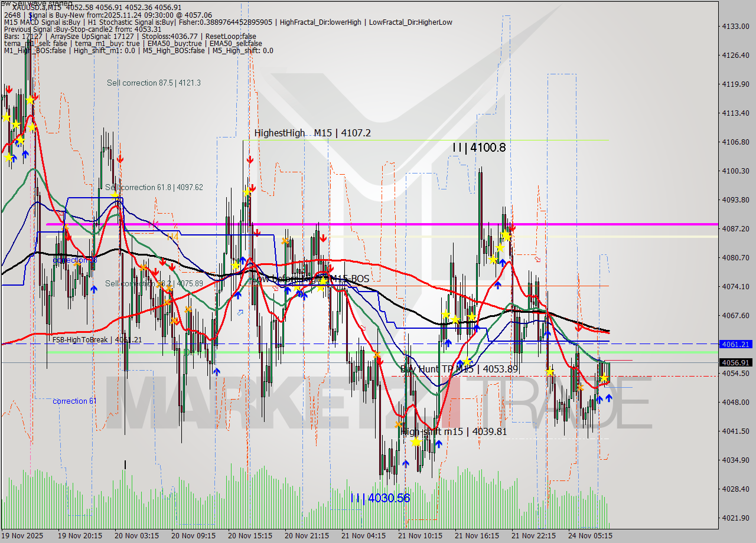Click the red sell arrow above the HighestHigh peak
The width and height of the screenshot is (756, 543).
[250, 159]
